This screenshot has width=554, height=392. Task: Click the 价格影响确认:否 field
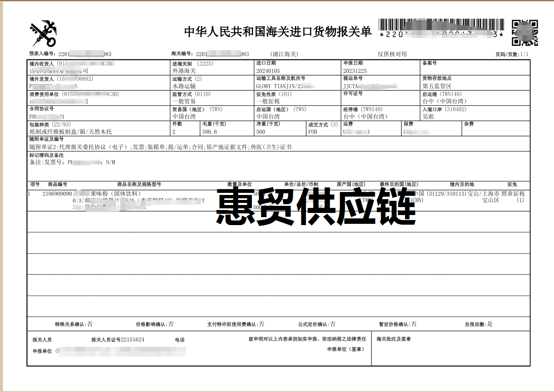(154, 324)
